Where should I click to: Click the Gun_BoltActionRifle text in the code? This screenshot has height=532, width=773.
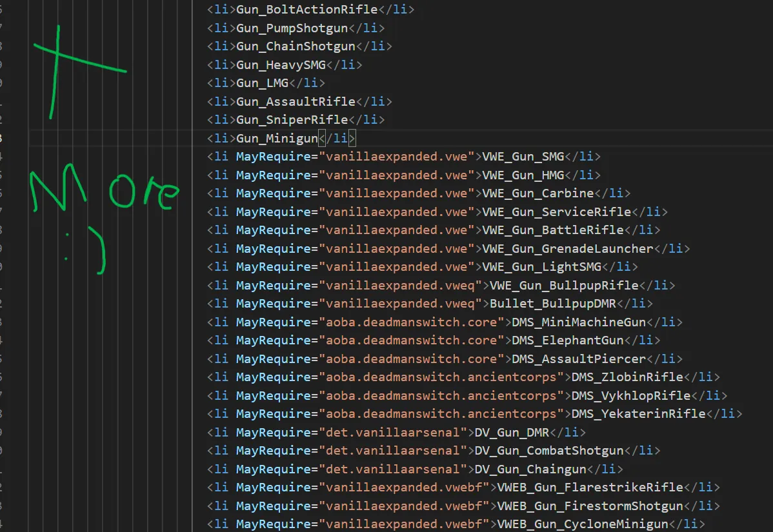click(x=306, y=10)
